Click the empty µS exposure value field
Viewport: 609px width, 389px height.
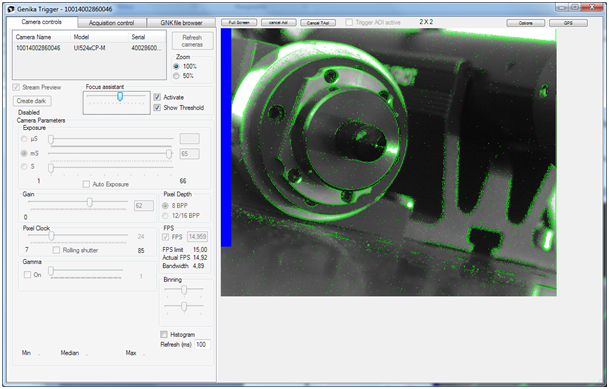pyautogui.click(x=190, y=139)
